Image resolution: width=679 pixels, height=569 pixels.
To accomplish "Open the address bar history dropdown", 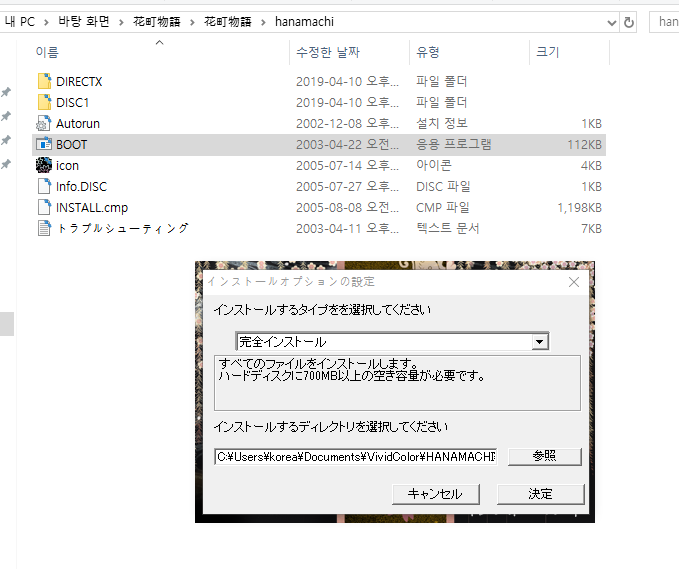I will coord(611,22).
